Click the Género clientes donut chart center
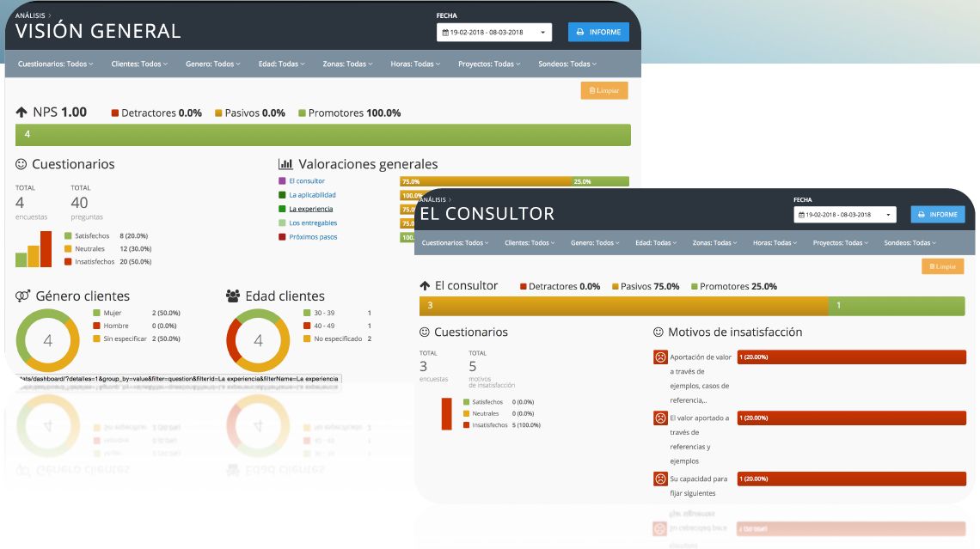Viewport: 980px width, 549px height. (48, 341)
